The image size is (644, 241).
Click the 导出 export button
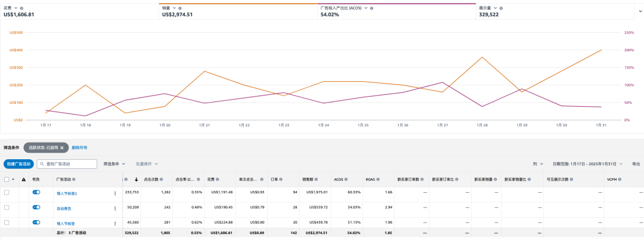click(x=636, y=164)
